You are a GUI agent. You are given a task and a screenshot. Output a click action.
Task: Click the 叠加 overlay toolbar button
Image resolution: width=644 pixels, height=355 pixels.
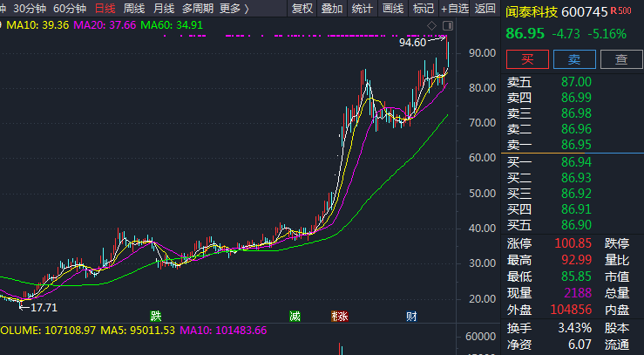click(x=332, y=8)
